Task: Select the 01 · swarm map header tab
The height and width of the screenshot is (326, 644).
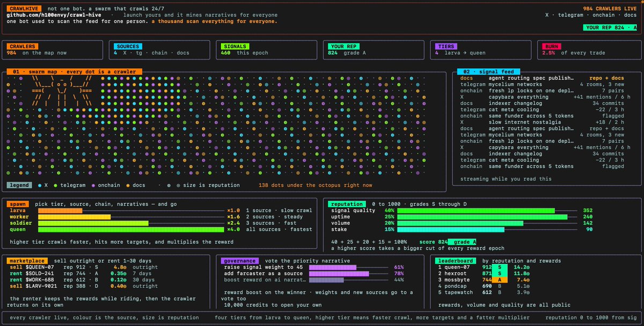Action: [x=75, y=71]
